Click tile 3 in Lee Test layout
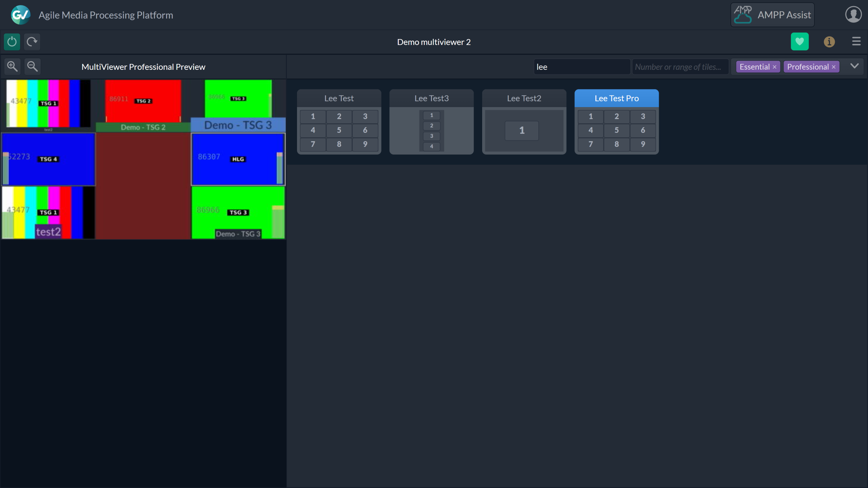 tap(365, 117)
